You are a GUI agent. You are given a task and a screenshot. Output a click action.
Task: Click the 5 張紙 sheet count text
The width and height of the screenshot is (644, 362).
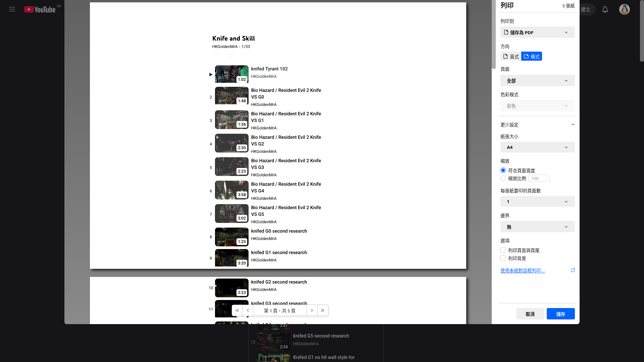(x=569, y=6)
